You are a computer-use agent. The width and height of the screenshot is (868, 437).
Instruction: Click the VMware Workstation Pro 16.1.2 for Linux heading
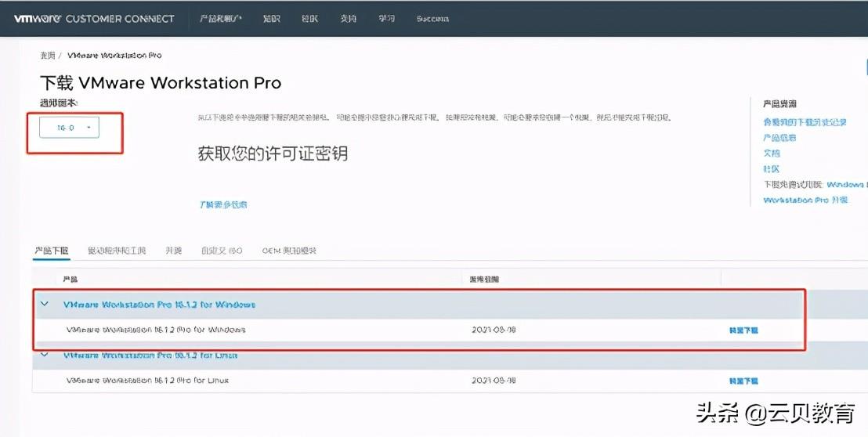point(150,355)
